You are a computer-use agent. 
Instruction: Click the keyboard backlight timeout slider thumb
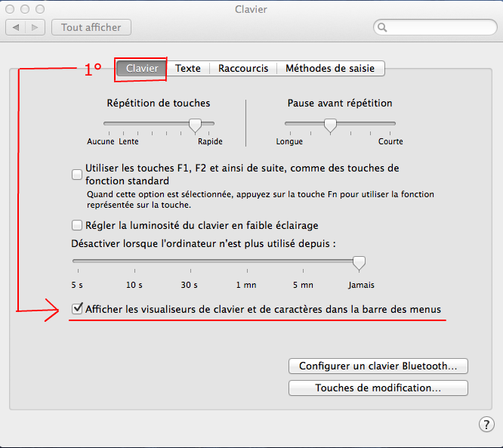(x=359, y=264)
